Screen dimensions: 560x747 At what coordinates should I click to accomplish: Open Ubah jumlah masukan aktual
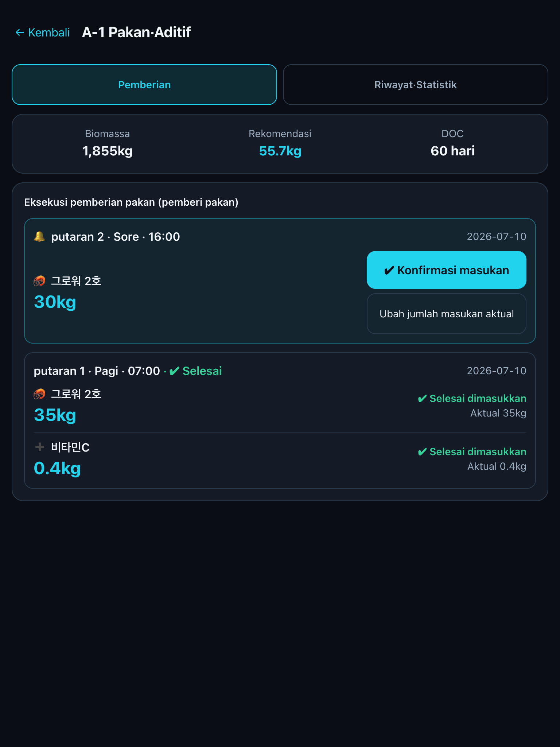click(447, 314)
